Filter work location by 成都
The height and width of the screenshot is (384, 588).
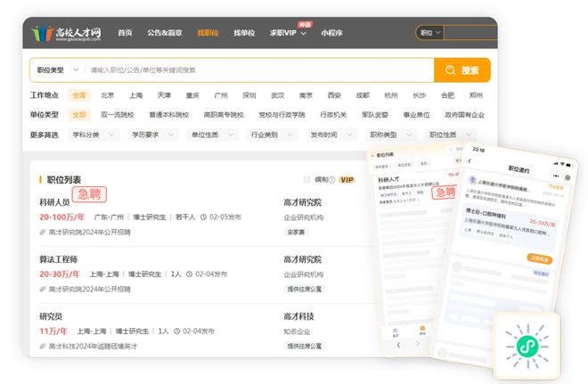(x=363, y=95)
